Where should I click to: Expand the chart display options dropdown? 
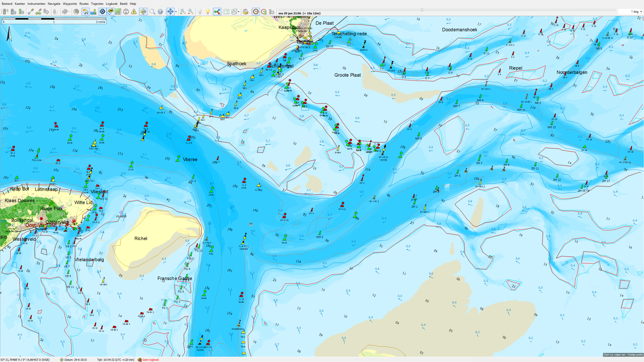click(238, 12)
